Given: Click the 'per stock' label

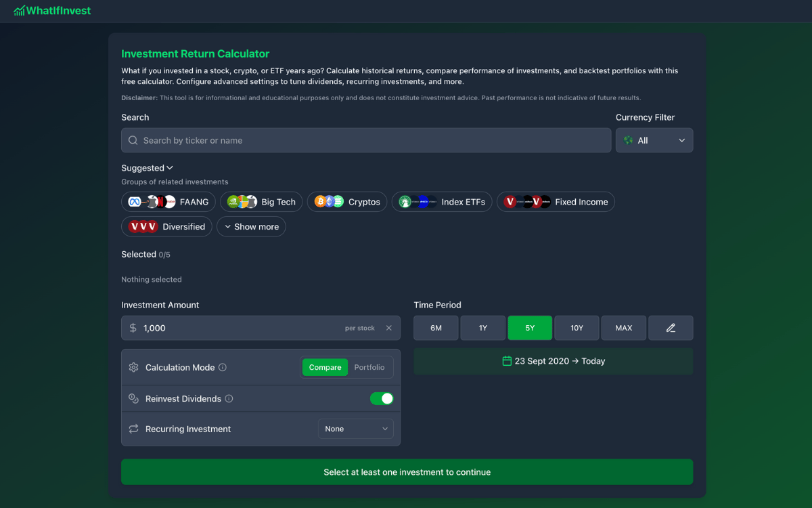Looking at the screenshot, I should tap(359, 328).
